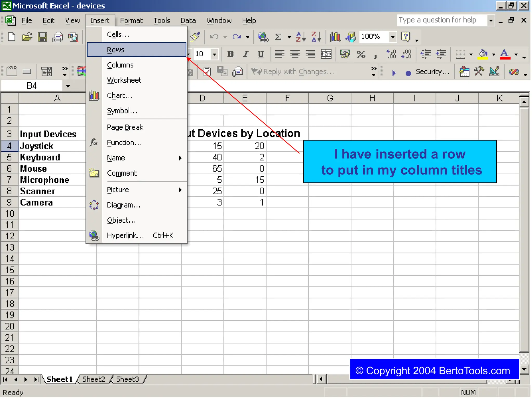Screen dimensions: 532x399
Task: Select the column G header
Action: [x=330, y=98]
